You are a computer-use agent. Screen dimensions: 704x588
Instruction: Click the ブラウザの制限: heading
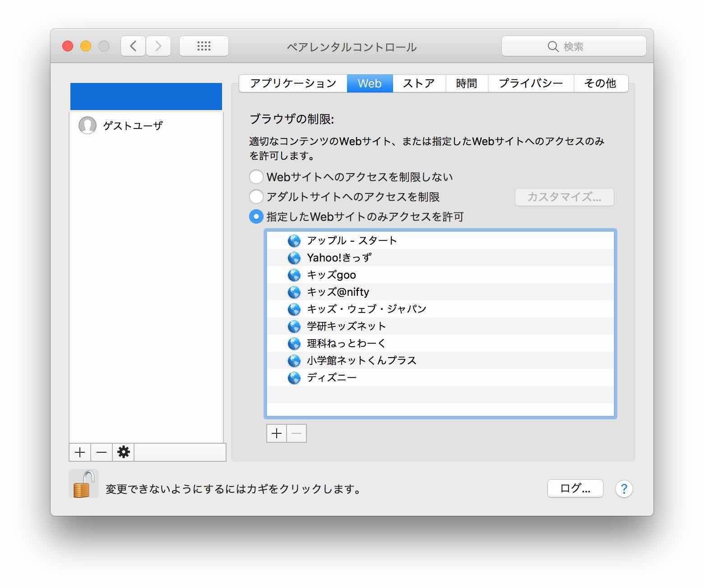(292, 119)
